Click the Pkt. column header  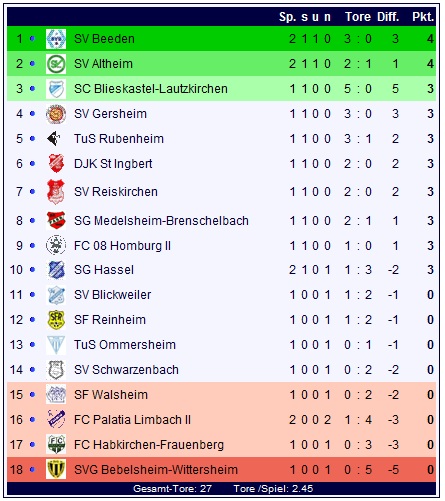point(423,17)
